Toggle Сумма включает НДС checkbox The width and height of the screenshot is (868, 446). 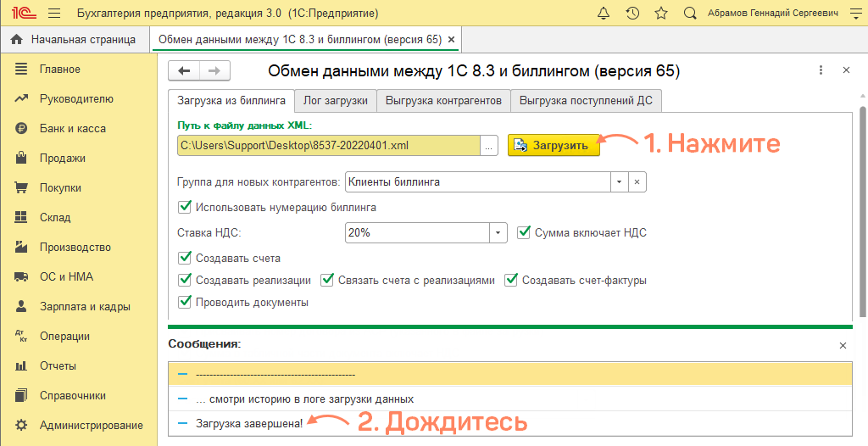(524, 232)
